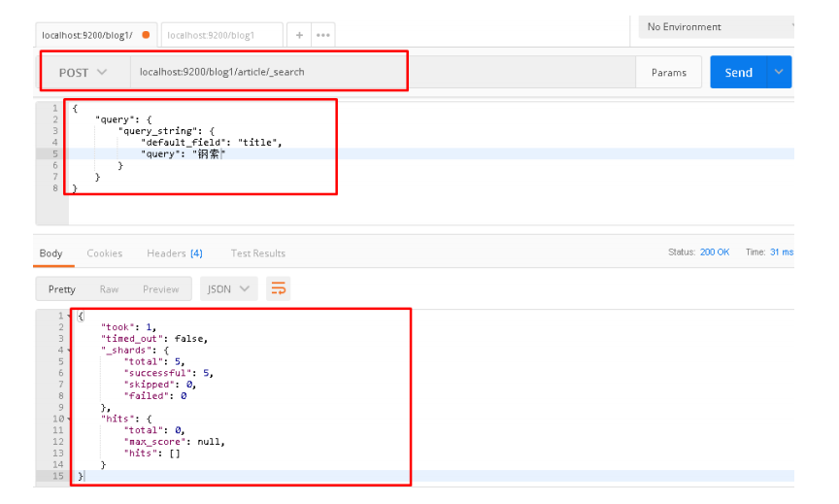Click "query_string" line in request body
The image size is (839, 504).
[x=166, y=130]
